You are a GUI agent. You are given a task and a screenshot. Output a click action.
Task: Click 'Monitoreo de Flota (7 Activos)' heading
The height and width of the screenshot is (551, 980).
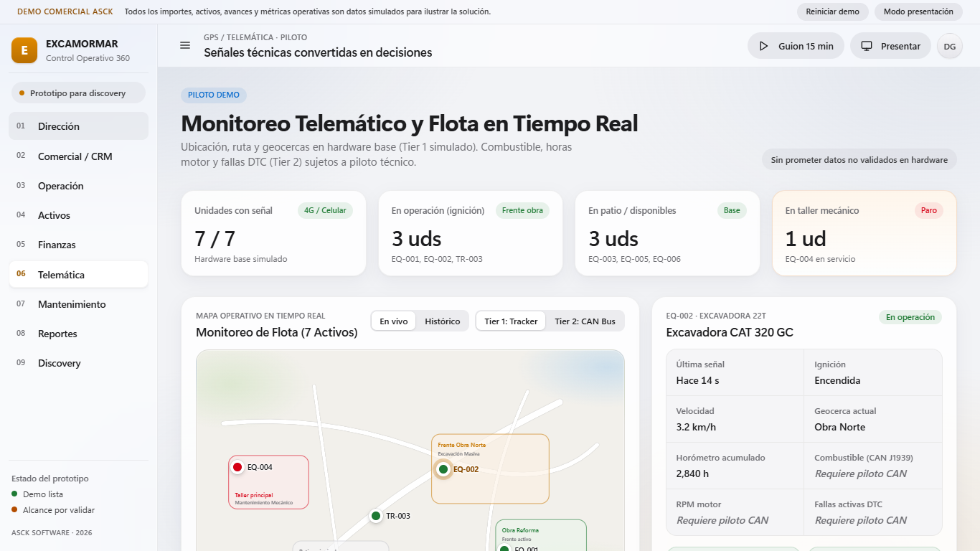click(276, 332)
